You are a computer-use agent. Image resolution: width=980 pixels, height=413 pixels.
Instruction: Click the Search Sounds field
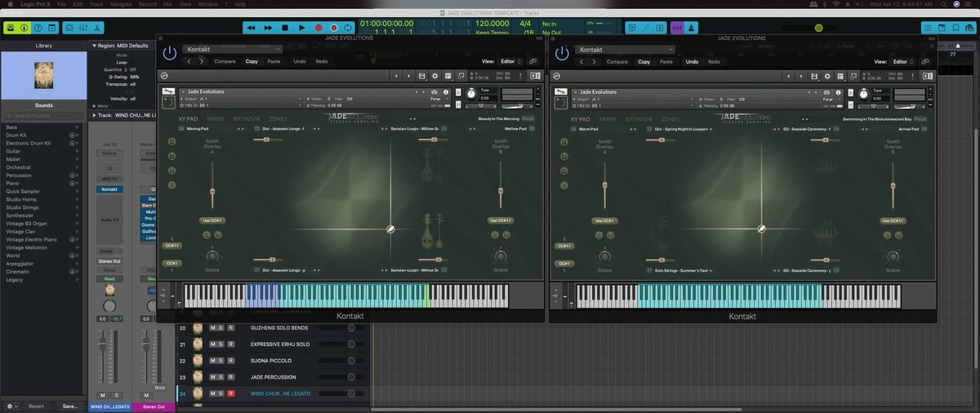tap(43, 116)
